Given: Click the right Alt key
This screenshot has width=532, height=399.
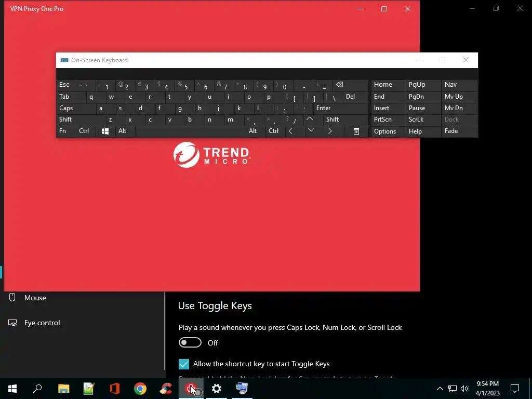Looking at the screenshot, I should pyautogui.click(x=255, y=131).
